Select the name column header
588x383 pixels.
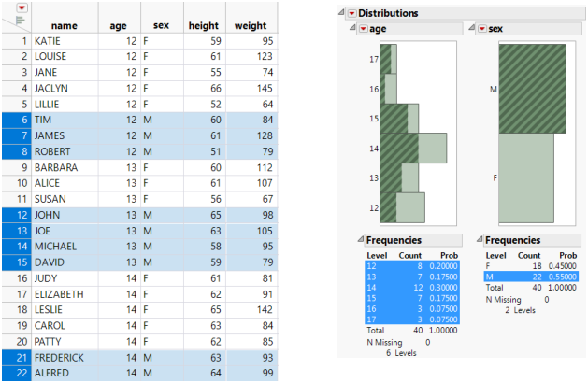64,26
